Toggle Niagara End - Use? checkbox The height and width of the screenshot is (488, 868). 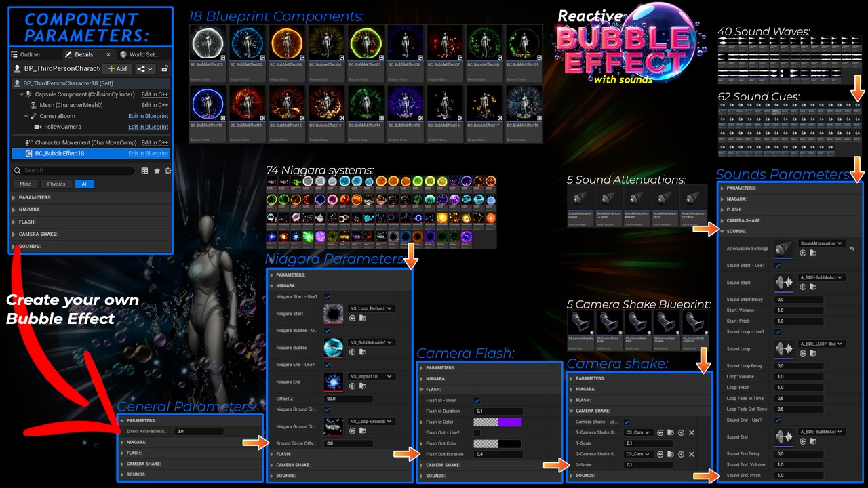pos(328,365)
